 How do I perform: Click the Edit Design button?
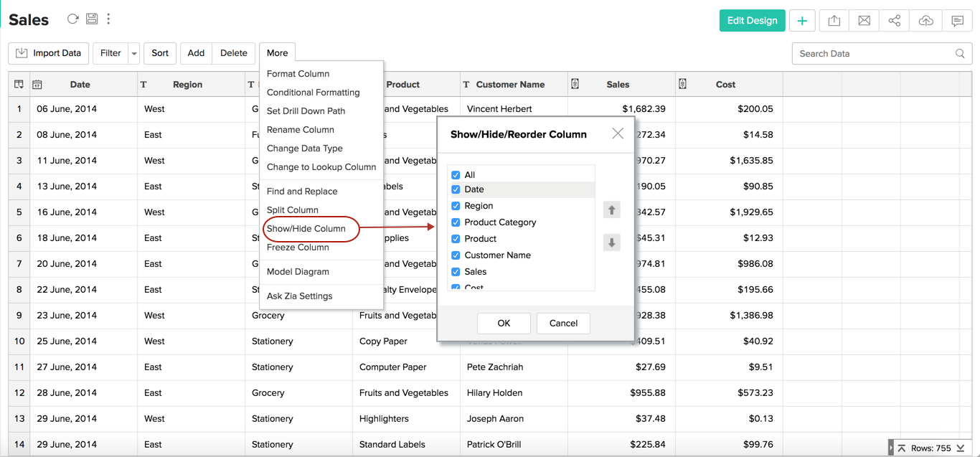click(x=752, y=21)
